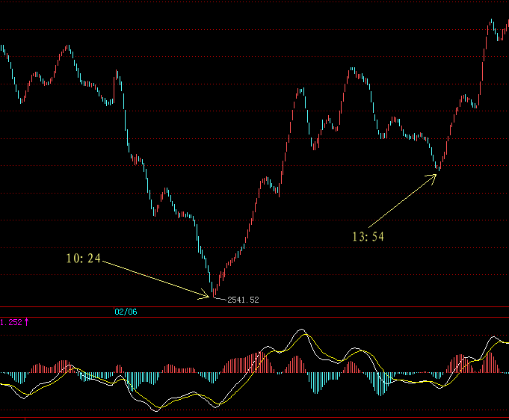Select the yellow arrow line from 13:54

pyautogui.click(x=404, y=200)
